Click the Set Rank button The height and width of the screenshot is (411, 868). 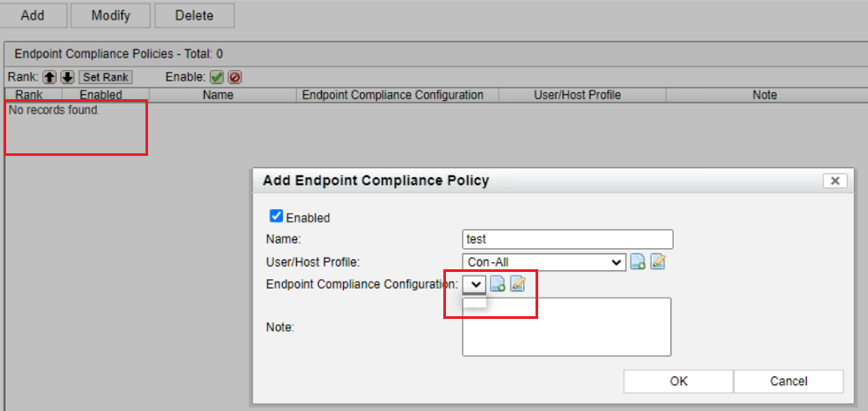(x=106, y=77)
